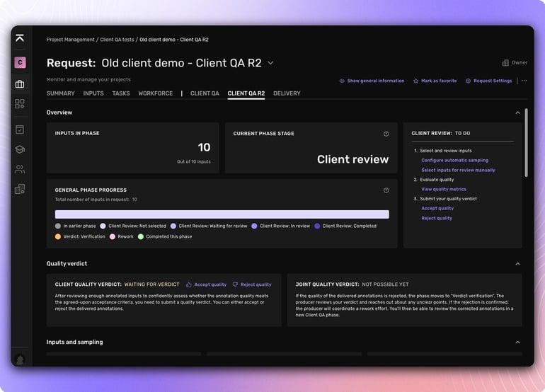Screen dimensions: 545x392
Task: Click the pink Rework legend swatch
Action: click(113, 236)
